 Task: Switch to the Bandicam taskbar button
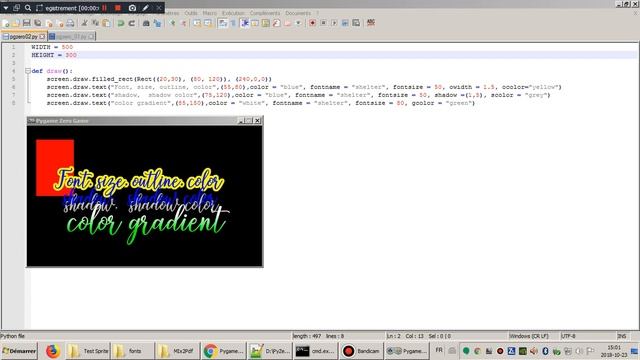pyautogui.click(x=362, y=351)
